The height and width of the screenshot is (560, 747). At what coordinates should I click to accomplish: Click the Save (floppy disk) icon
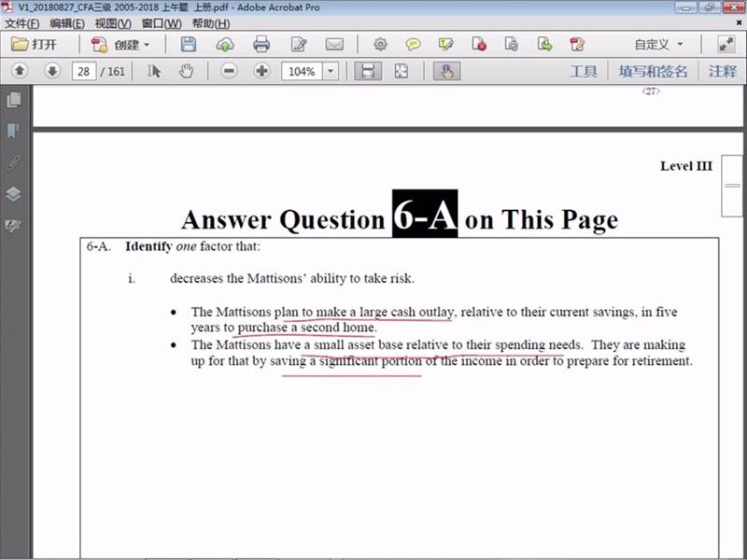[x=189, y=44]
